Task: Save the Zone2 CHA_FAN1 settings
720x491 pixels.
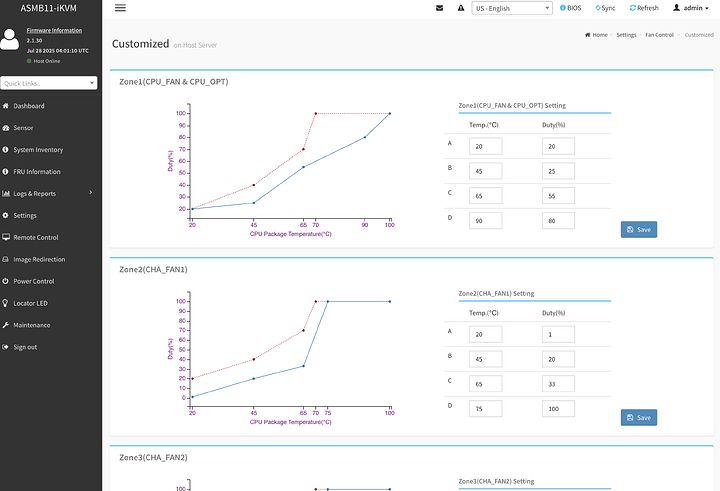Action: coord(638,417)
